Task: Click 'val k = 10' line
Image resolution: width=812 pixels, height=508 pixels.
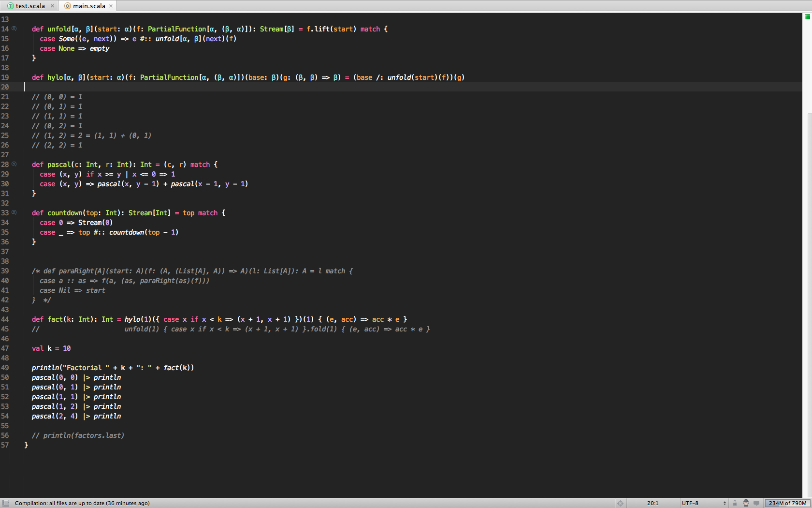Action: click(x=51, y=348)
